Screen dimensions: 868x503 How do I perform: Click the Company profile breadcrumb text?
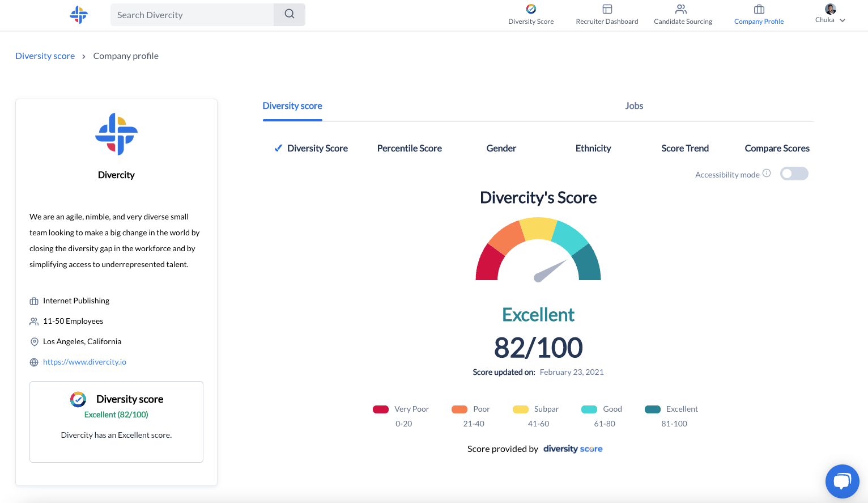coord(126,56)
